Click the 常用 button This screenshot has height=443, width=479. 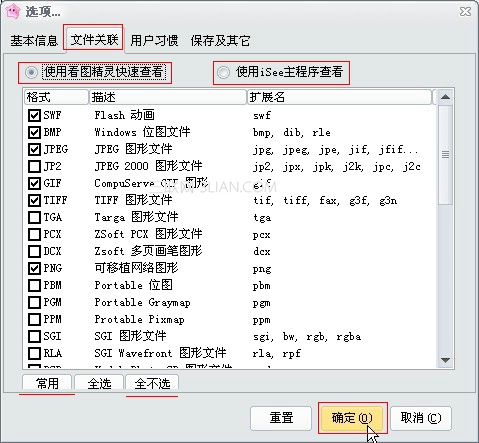pos(47,383)
